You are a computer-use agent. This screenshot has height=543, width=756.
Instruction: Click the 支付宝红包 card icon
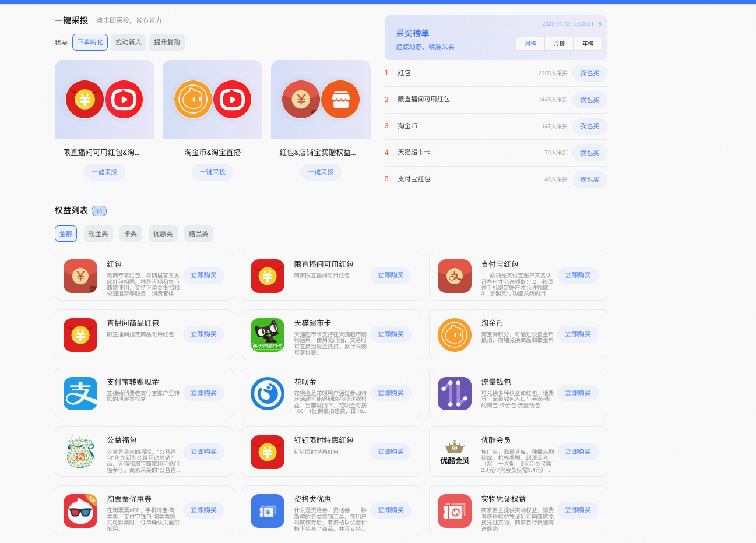pyautogui.click(x=455, y=276)
